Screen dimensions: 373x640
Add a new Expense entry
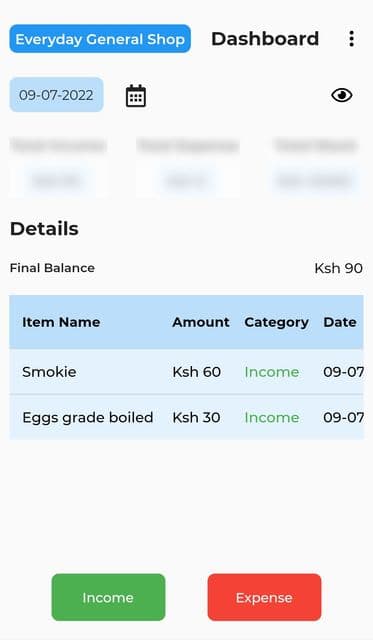click(264, 597)
